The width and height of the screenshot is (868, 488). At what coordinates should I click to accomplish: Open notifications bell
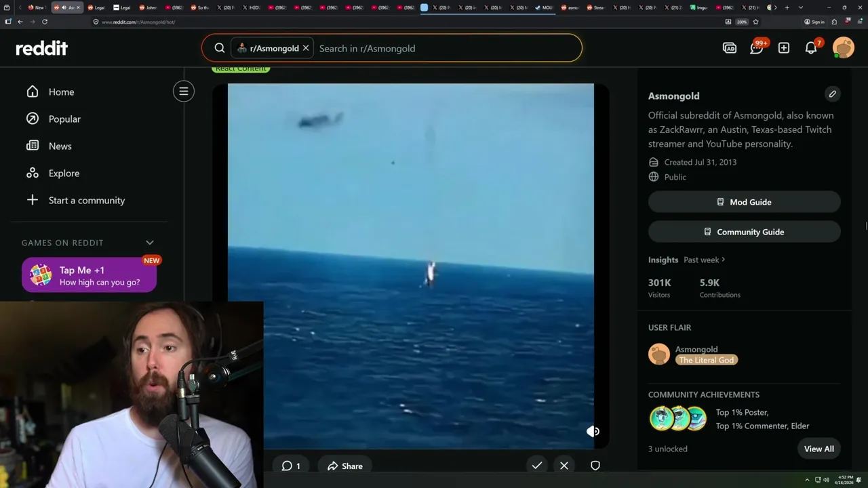[x=811, y=48]
